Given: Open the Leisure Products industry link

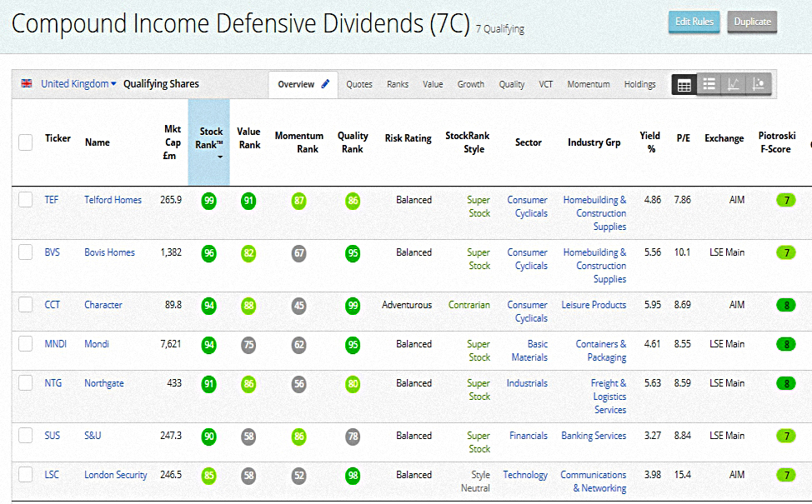Looking at the screenshot, I should click(594, 305).
